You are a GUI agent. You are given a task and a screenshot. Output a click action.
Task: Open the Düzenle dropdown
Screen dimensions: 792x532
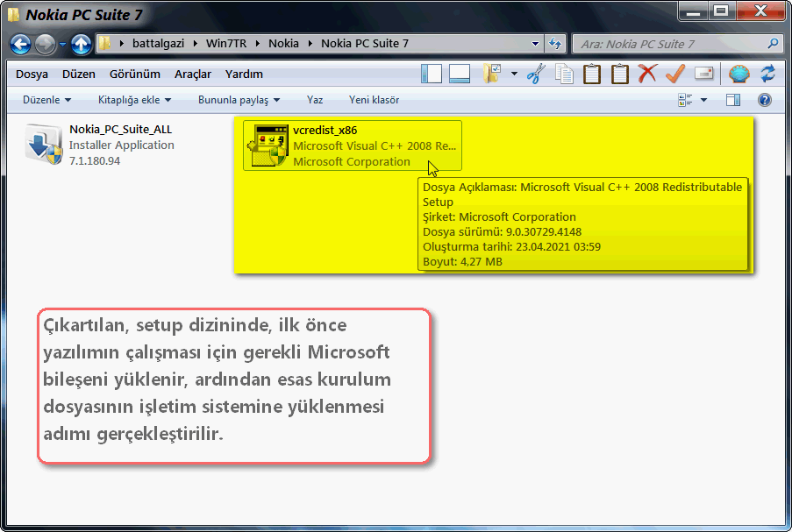point(46,100)
